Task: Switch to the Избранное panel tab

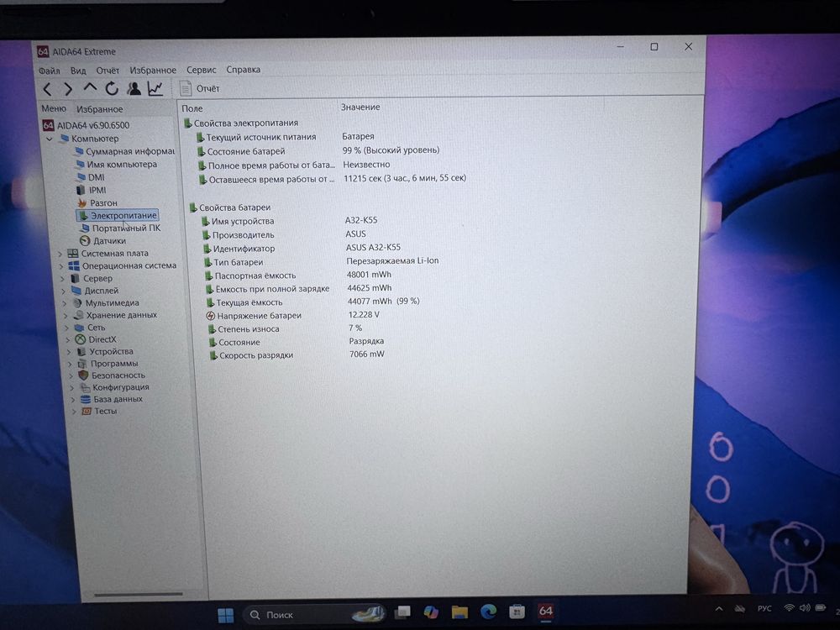Action: tap(100, 109)
